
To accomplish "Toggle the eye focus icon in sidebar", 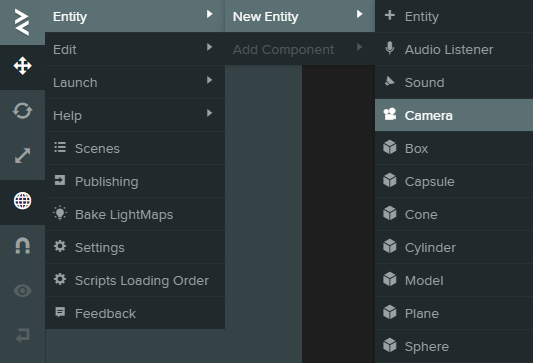I will [22, 291].
